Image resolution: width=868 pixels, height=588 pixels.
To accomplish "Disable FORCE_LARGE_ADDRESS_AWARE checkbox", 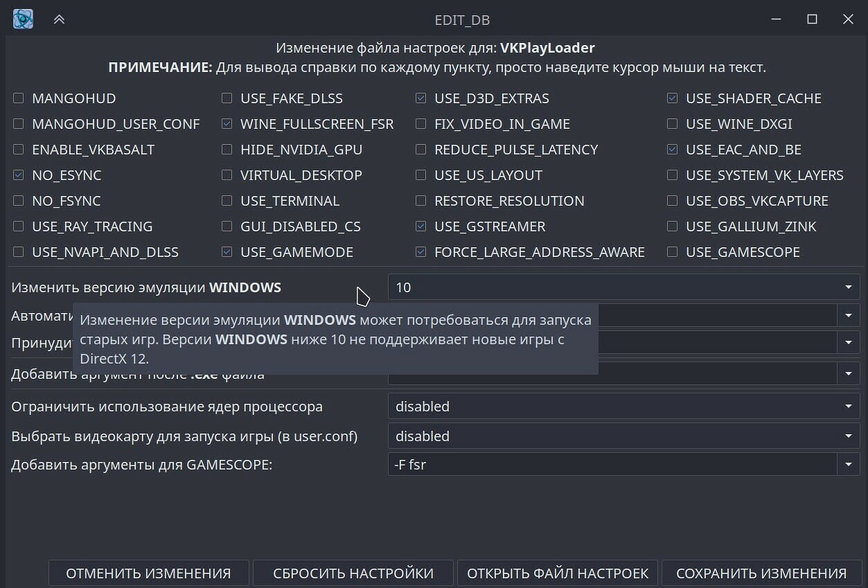I will click(421, 252).
